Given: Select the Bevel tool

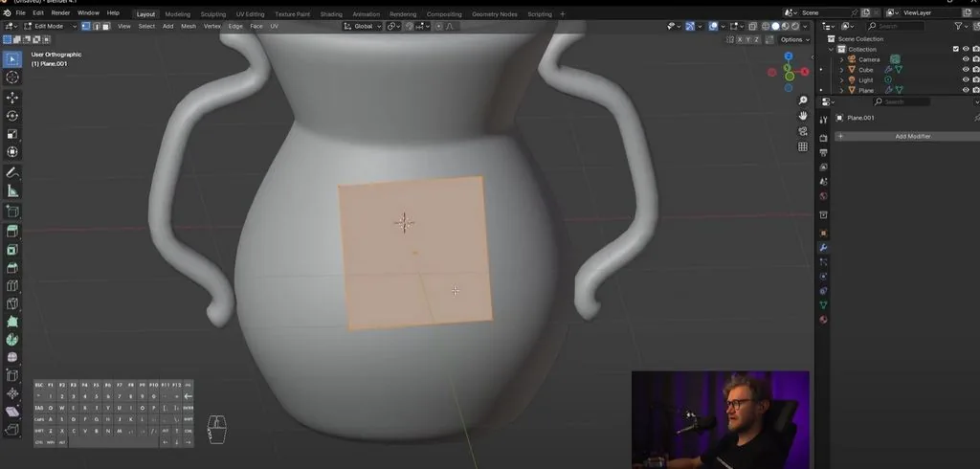Looking at the screenshot, I should point(12,268).
